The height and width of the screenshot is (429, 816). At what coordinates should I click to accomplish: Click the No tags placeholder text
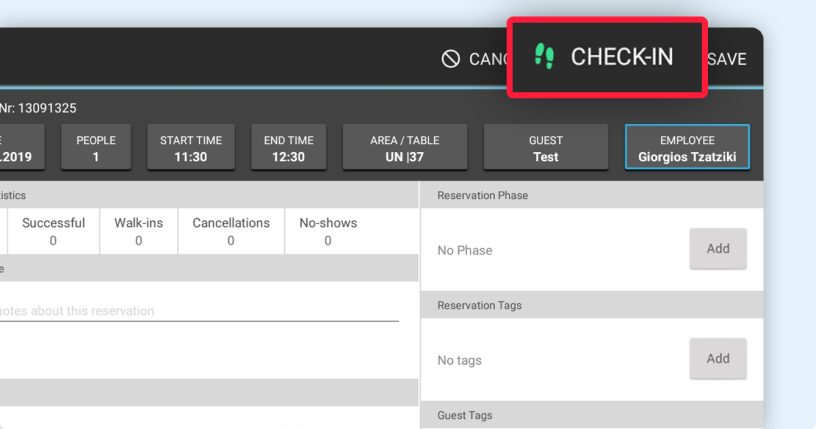click(460, 361)
